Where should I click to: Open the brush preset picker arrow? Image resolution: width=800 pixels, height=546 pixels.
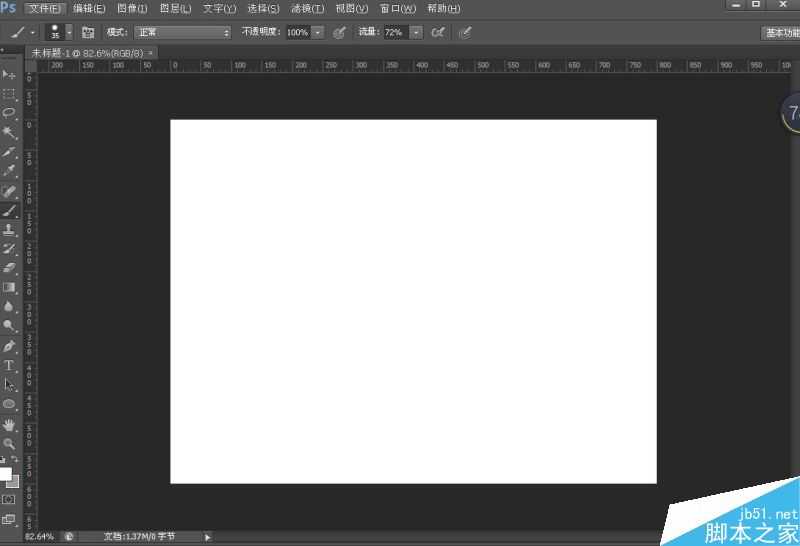point(69,32)
